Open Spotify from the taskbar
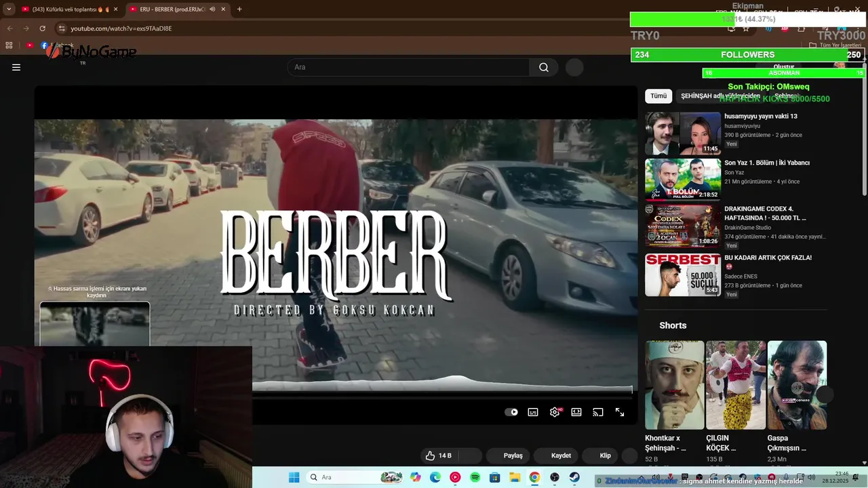 (475, 477)
